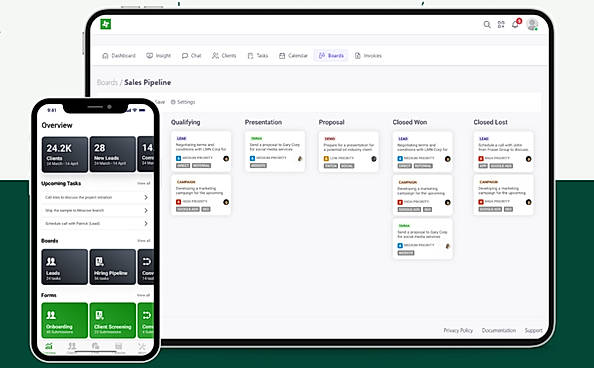Expand the first upcoming task chevron
594x368 pixels.
click(146, 197)
